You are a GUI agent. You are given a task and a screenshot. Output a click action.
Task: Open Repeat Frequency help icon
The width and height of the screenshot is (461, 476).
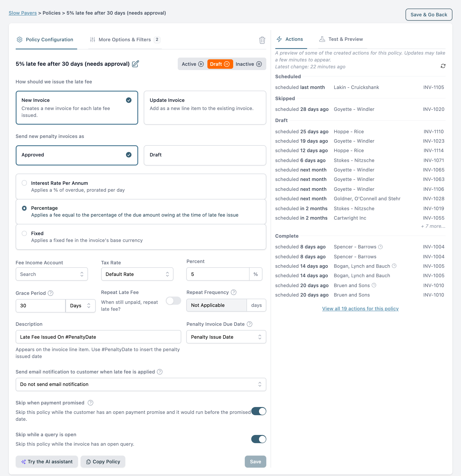[234, 292]
